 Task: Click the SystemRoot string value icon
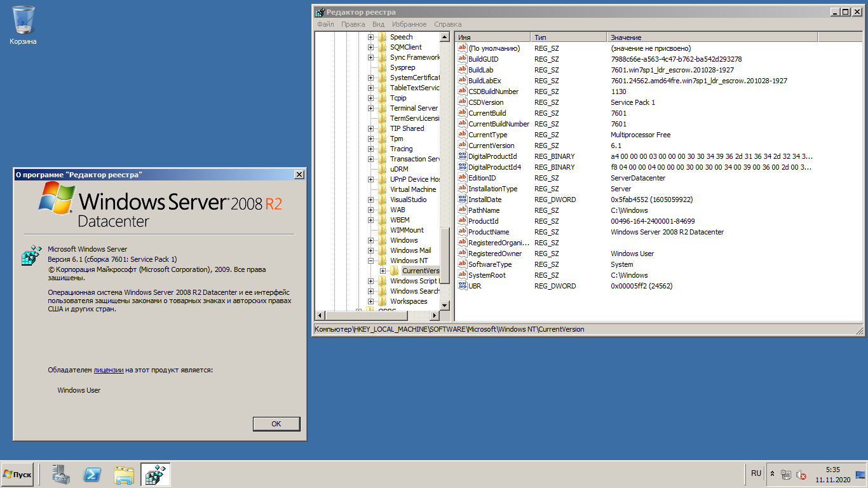click(x=462, y=275)
